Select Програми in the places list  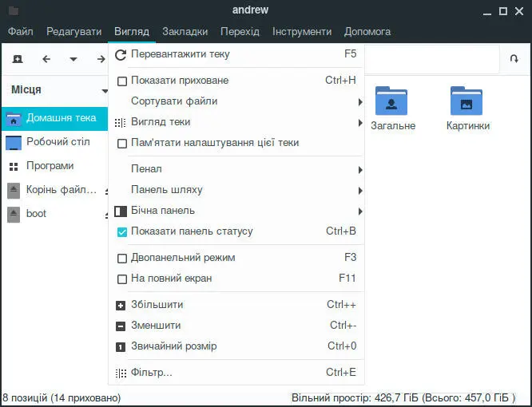tap(54, 167)
